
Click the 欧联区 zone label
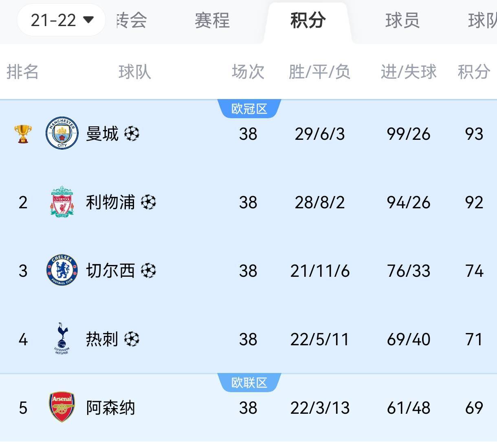coord(249,382)
